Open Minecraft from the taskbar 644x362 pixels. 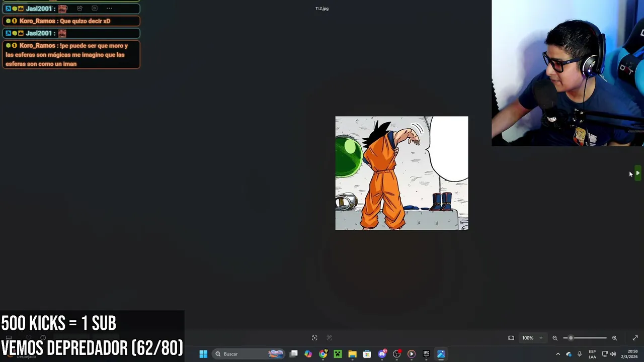pyautogui.click(x=338, y=354)
